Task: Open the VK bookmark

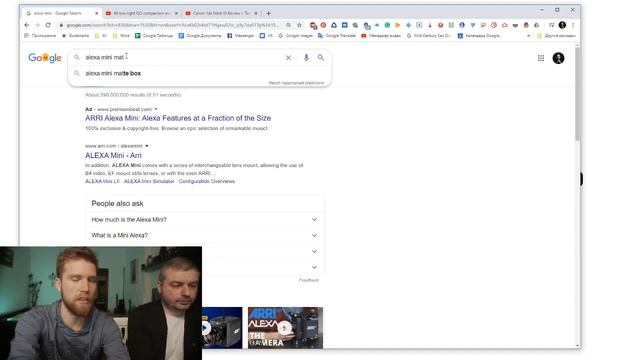Action: [x=266, y=36]
